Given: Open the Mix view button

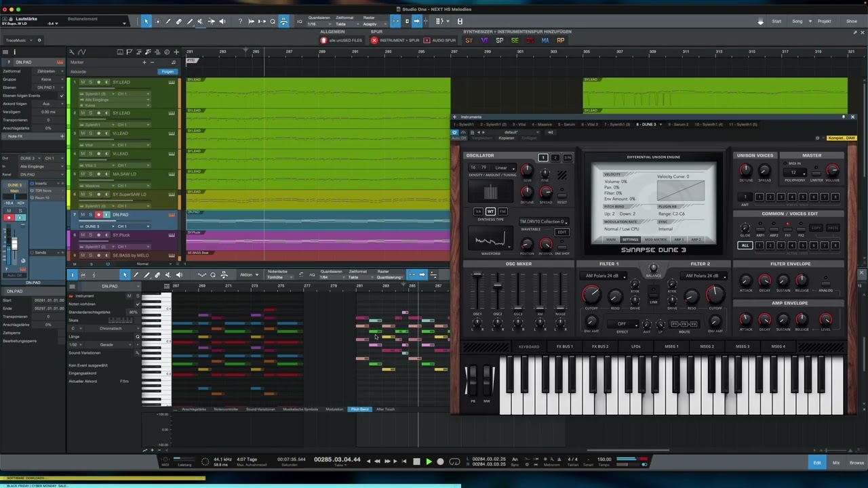Looking at the screenshot, I should tap(836, 463).
